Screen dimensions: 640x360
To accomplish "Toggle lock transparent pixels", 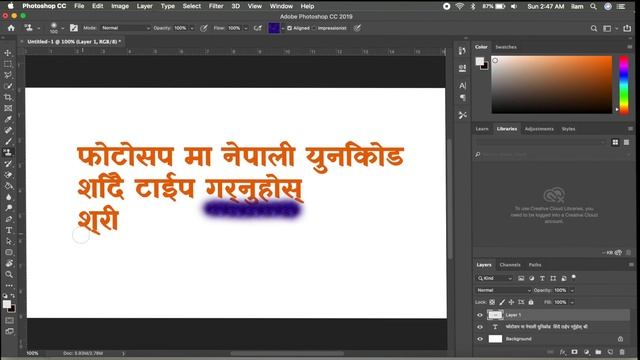I will coord(492,302).
